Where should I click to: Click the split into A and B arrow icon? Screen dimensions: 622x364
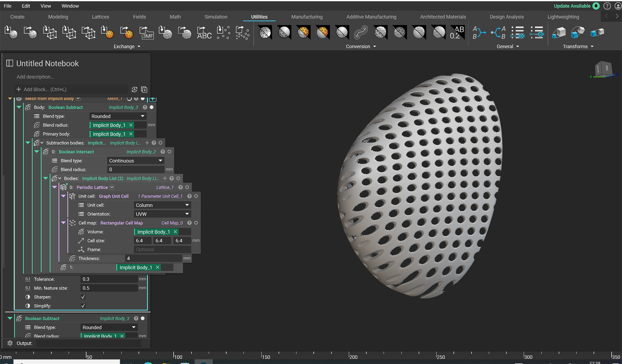click(x=498, y=32)
